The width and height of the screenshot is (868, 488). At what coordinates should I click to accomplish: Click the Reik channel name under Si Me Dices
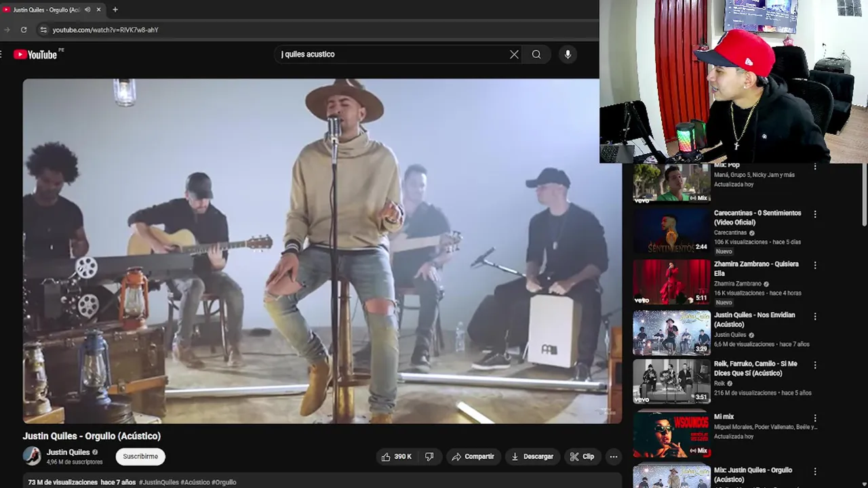pyautogui.click(x=719, y=384)
